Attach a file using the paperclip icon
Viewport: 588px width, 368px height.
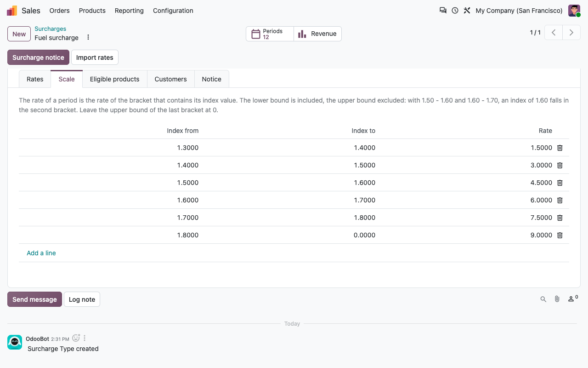tap(557, 299)
